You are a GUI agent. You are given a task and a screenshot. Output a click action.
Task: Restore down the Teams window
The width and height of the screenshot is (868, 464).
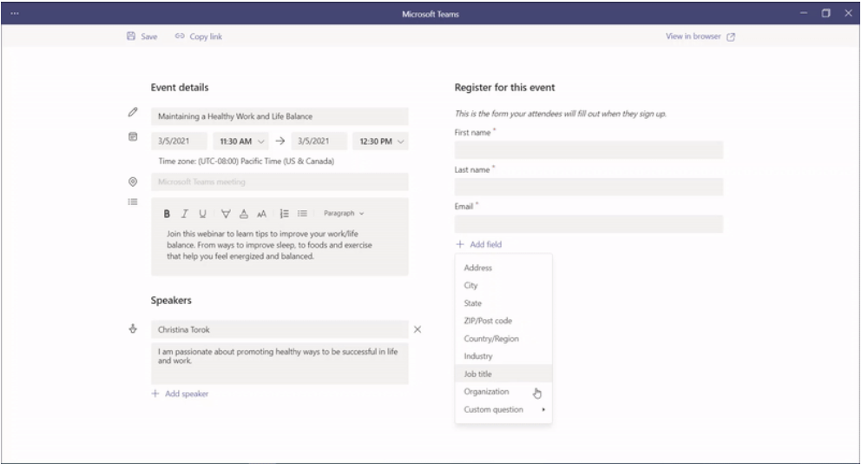[x=826, y=13]
